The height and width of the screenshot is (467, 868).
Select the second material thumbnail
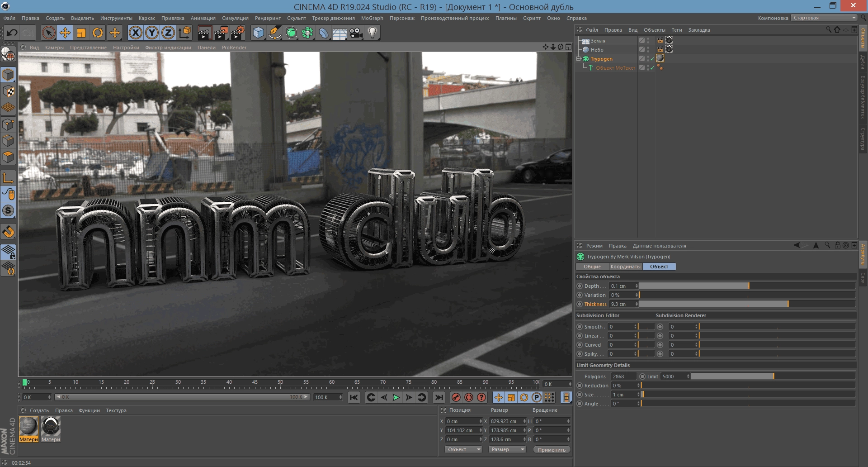(51, 429)
